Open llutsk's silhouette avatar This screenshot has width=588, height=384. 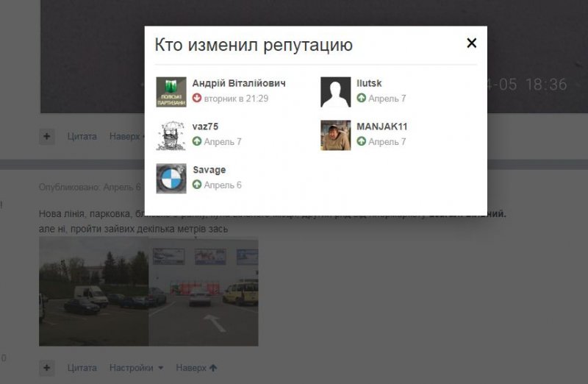click(x=336, y=92)
